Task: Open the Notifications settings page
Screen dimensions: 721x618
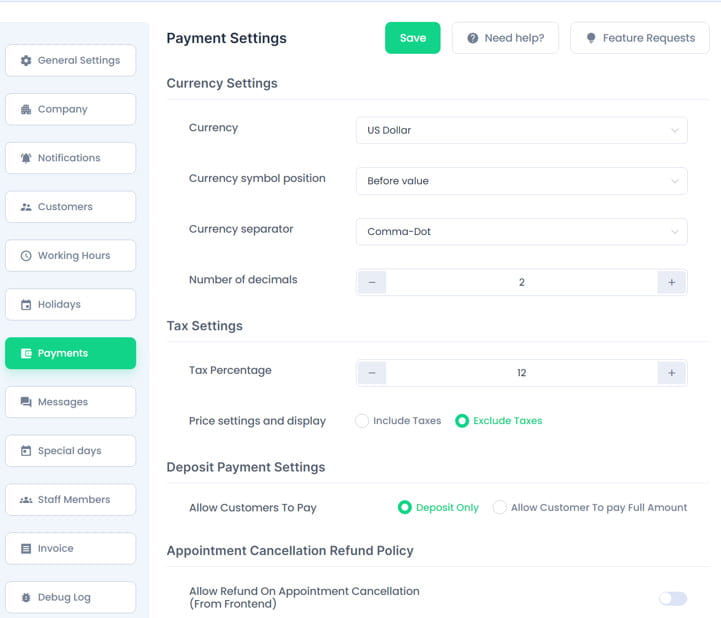Action: click(70, 158)
